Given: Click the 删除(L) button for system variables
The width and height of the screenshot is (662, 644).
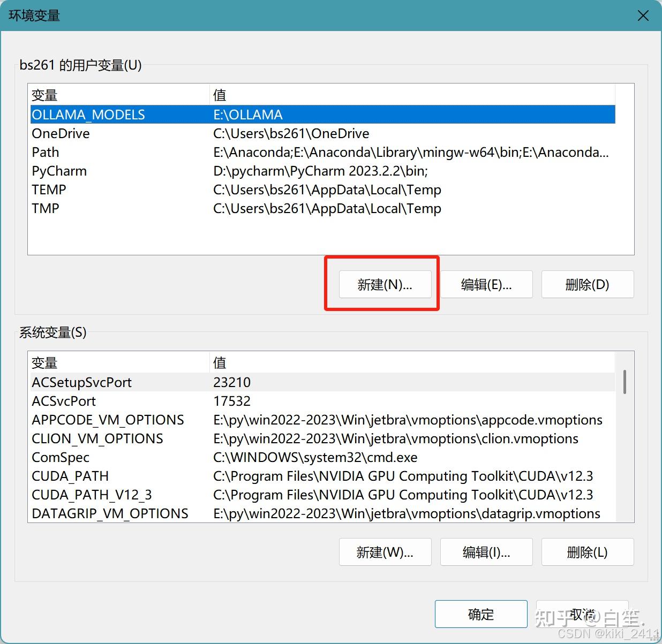Looking at the screenshot, I should coord(588,552).
